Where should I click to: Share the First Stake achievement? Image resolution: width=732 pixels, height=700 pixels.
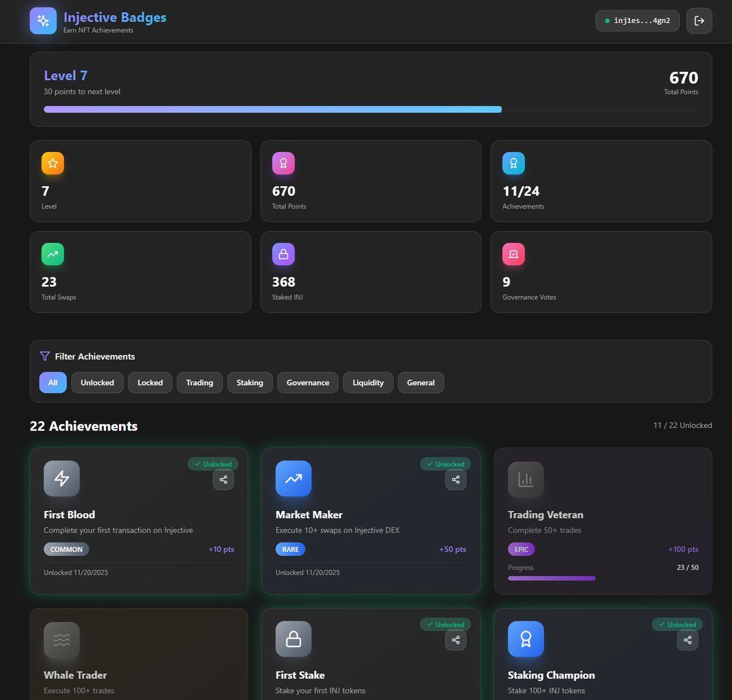pos(456,640)
